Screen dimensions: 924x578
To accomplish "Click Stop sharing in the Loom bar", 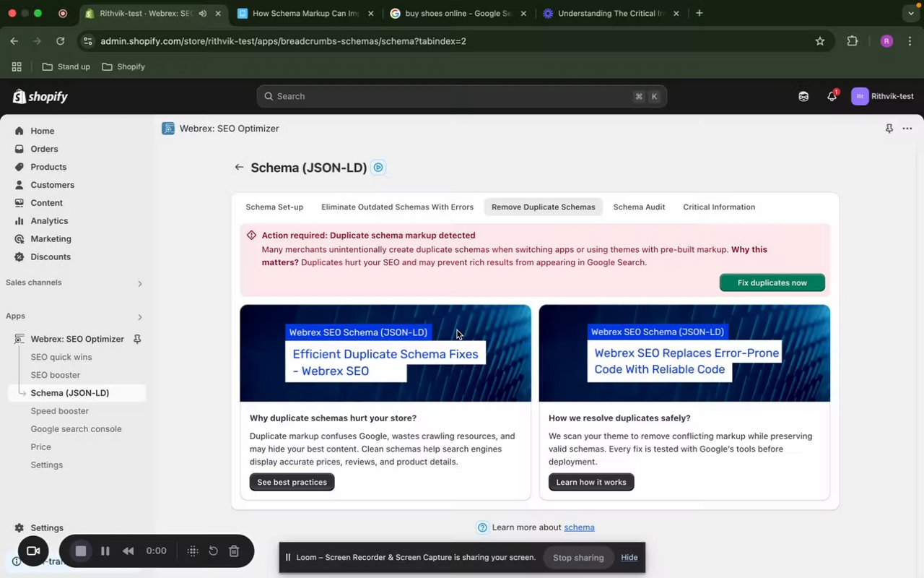I will [578, 557].
